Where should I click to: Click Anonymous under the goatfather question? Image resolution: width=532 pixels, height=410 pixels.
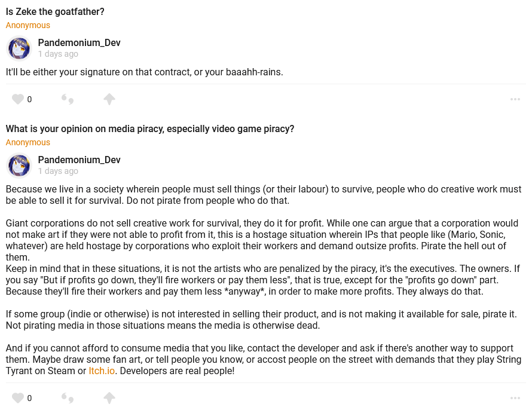[x=28, y=25]
